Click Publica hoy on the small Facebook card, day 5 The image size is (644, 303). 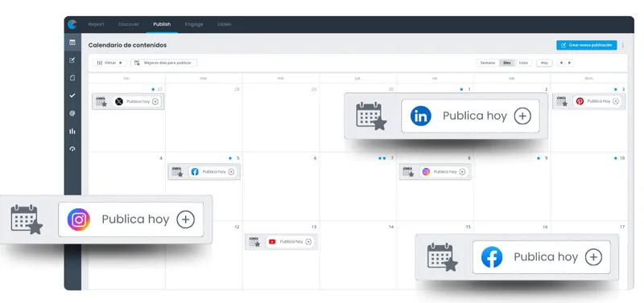coord(214,172)
